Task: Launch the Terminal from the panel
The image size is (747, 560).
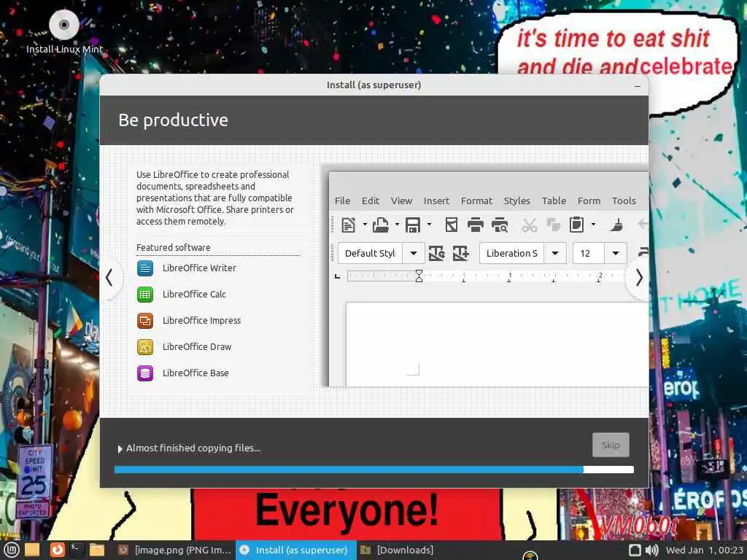Action: [x=77, y=550]
